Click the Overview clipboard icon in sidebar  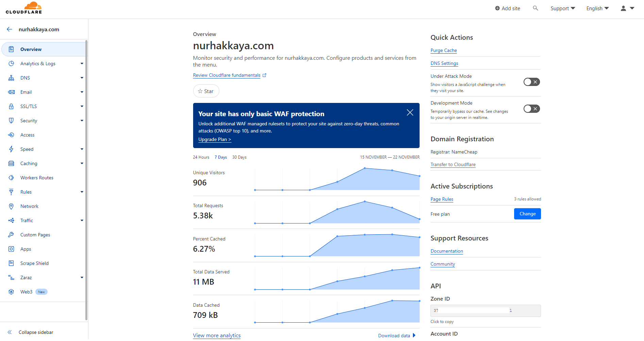click(x=11, y=49)
